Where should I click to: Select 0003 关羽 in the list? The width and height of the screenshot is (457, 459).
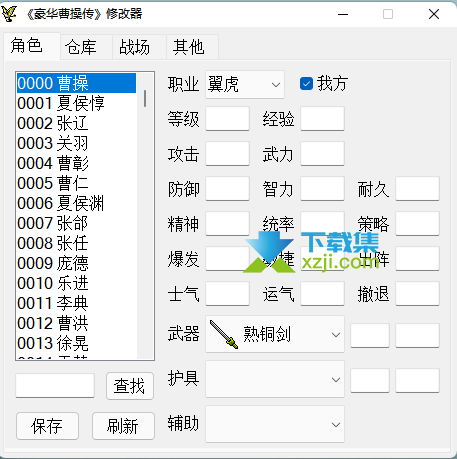pos(76,143)
